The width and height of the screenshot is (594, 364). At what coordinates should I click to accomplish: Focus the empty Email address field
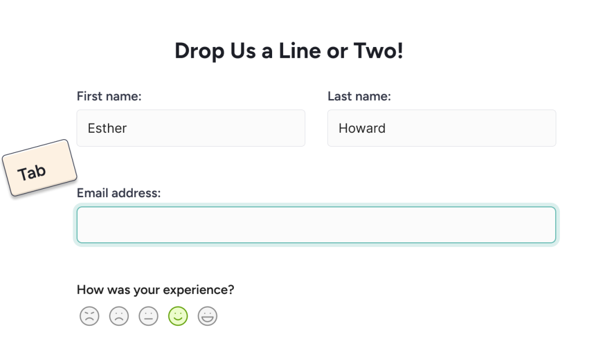coord(316,225)
